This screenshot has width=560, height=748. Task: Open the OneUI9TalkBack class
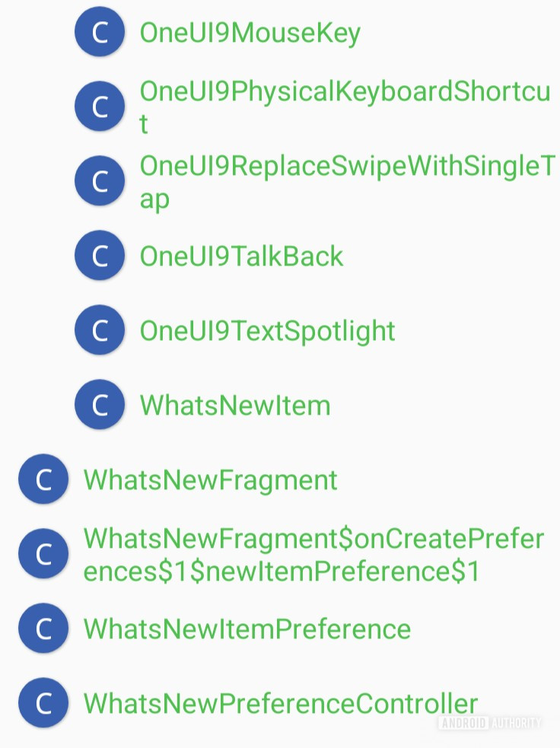click(240, 256)
